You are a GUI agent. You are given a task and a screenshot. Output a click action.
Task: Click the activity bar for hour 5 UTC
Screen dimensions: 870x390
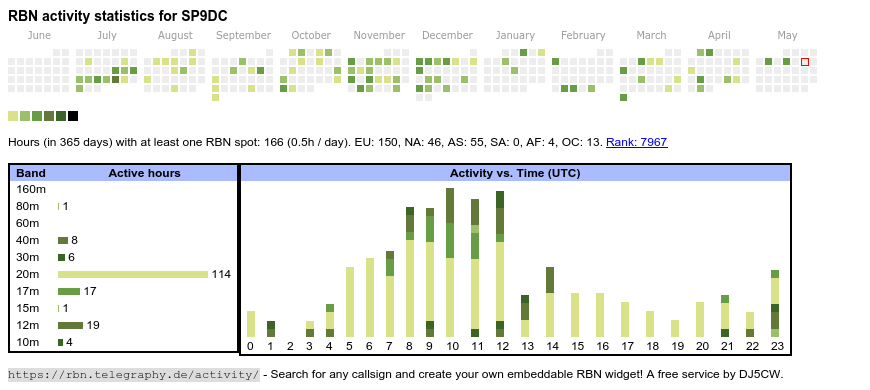point(350,302)
